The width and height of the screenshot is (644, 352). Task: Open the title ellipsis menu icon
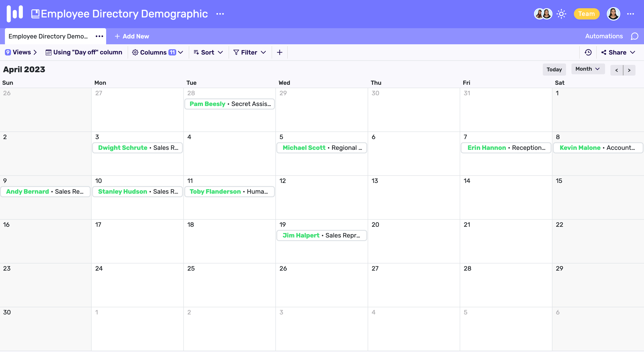point(220,14)
